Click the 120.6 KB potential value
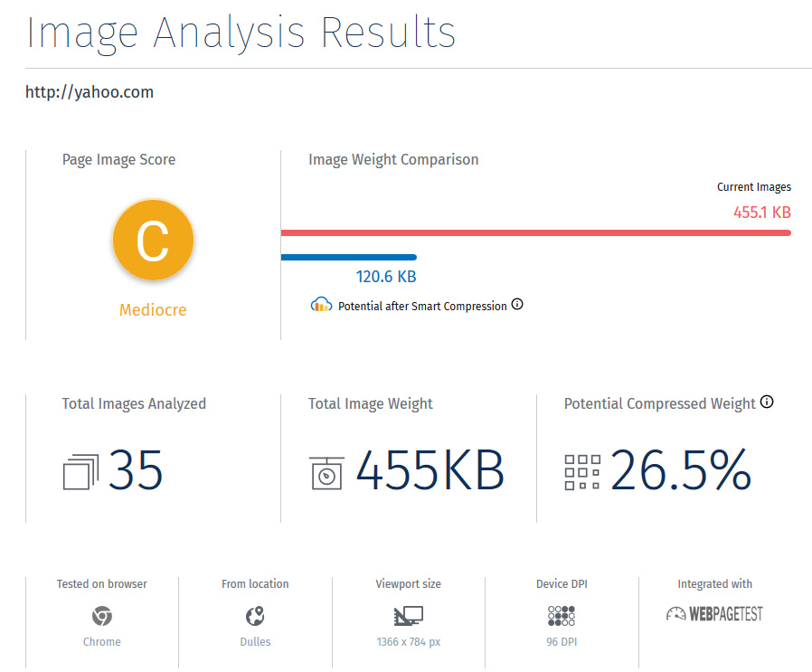 [x=386, y=277]
